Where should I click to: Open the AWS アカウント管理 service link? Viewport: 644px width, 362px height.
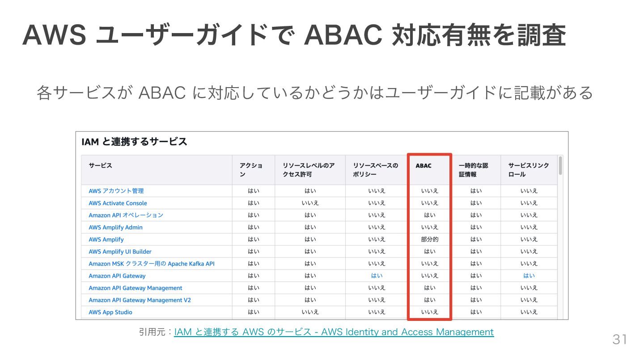pos(116,191)
